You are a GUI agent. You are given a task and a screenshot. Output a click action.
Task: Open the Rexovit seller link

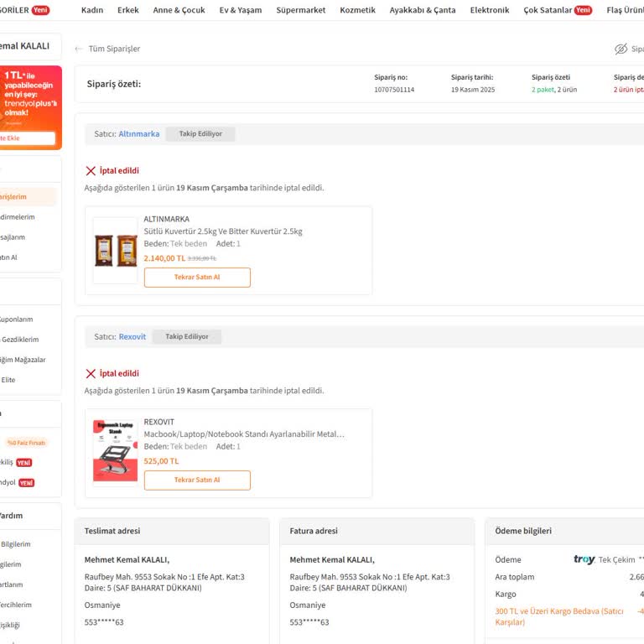point(132,337)
